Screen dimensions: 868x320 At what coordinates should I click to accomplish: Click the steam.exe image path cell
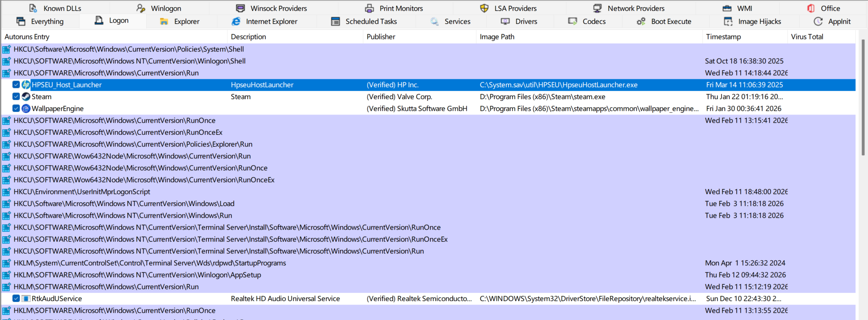point(542,97)
